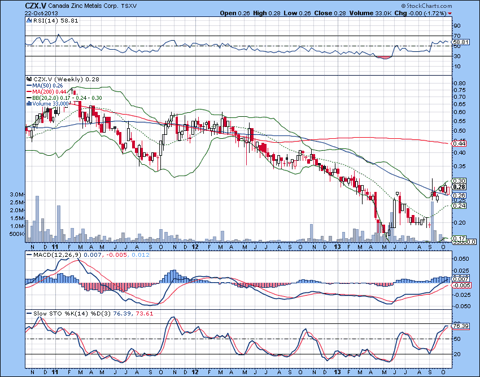Image resolution: width=480 pixels, height=377 pixels.
Task: Click the candlestick icon before CZX.V (Weekly)
Action: [x=29, y=79]
